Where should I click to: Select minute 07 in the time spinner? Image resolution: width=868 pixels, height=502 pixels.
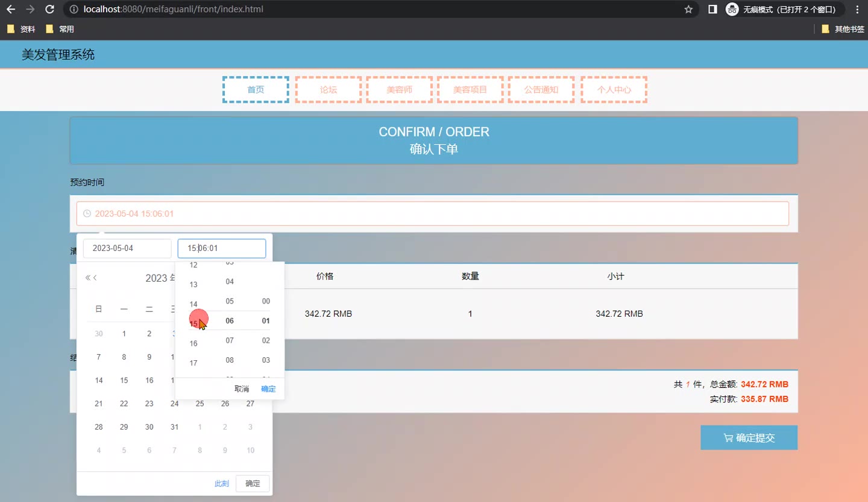pyautogui.click(x=230, y=341)
